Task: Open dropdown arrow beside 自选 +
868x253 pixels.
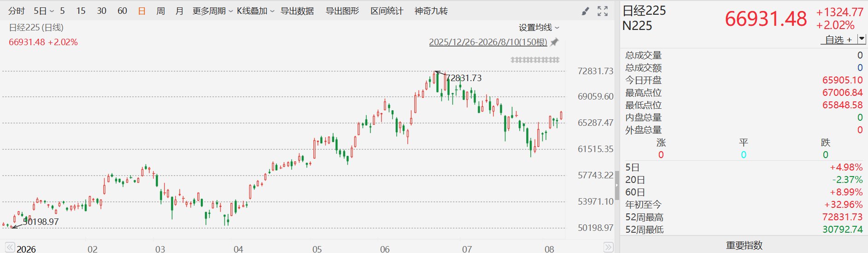Action: (862, 39)
